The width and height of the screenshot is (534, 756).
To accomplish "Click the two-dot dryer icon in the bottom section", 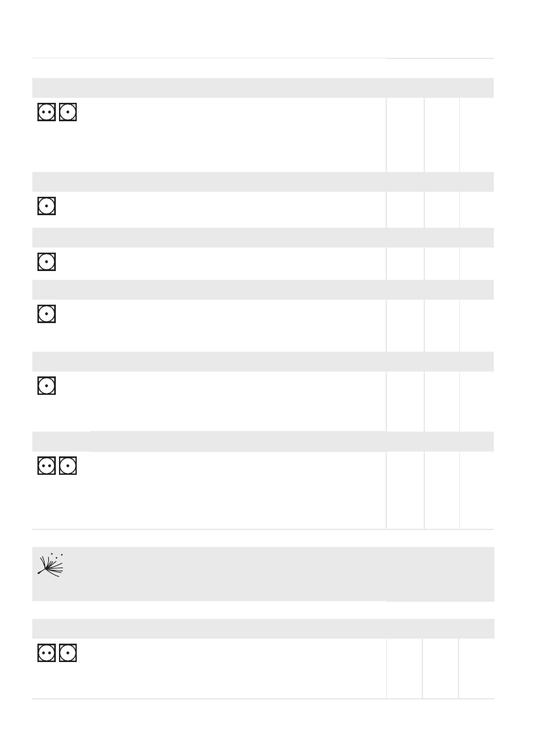I will (46, 653).
